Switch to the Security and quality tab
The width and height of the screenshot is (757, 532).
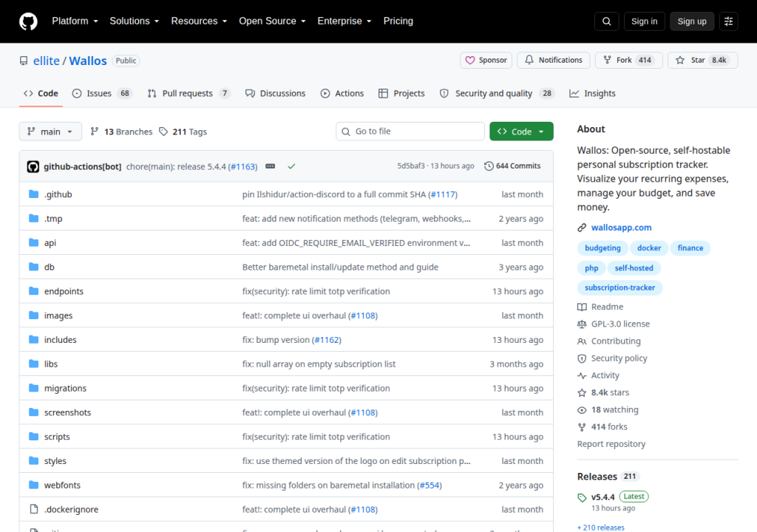click(497, 93)
